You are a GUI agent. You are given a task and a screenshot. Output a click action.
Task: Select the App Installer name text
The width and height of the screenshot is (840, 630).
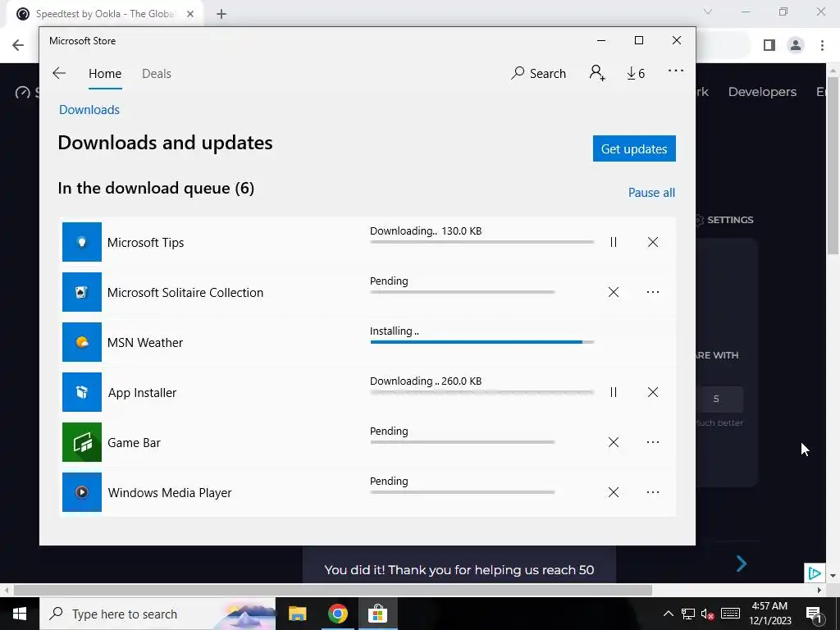(142, 393)
